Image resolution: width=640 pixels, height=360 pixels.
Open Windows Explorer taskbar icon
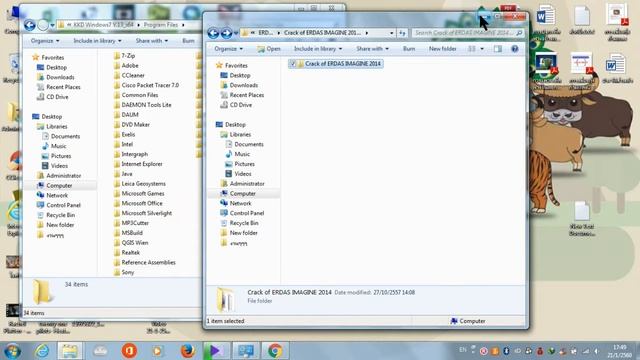(70, 351)
